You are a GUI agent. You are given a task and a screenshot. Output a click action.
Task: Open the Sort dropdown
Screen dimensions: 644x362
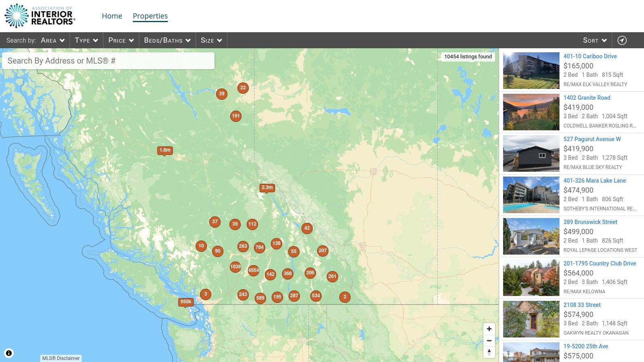coord(594,40)
